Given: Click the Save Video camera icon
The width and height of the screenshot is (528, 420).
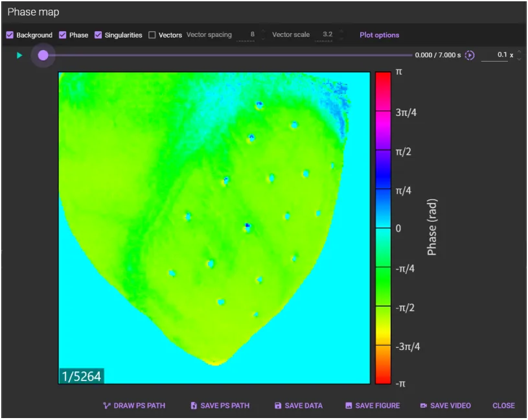Looking at the screenshot, I should 424,406.
